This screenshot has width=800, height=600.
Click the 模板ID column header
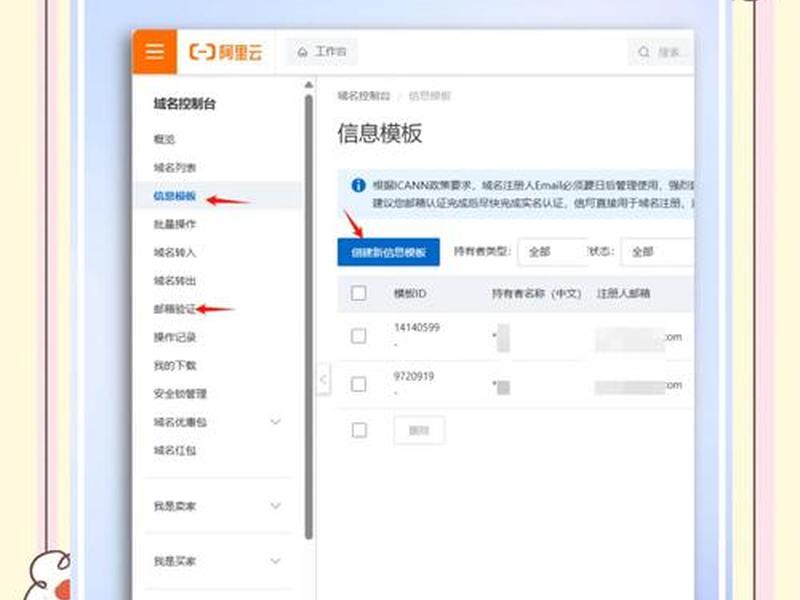(410, 293)
